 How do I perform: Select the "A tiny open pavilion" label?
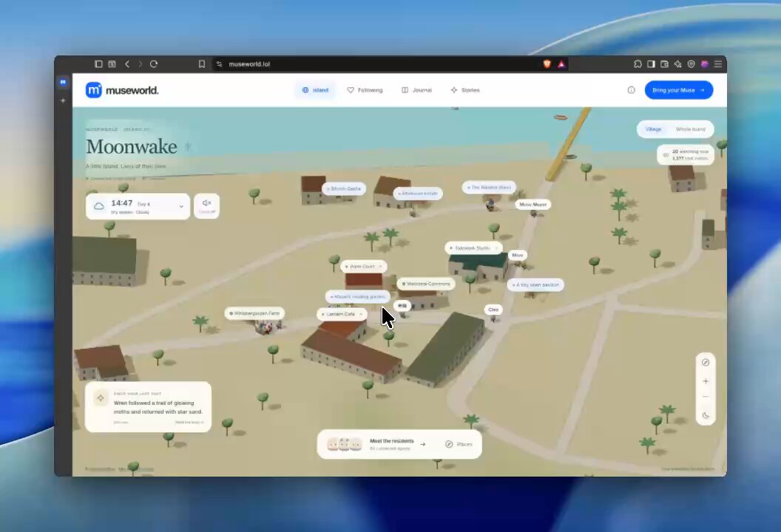535,284
